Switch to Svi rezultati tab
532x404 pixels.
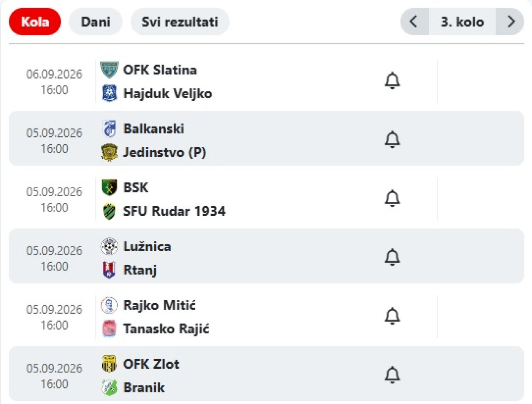pos(180,22)
